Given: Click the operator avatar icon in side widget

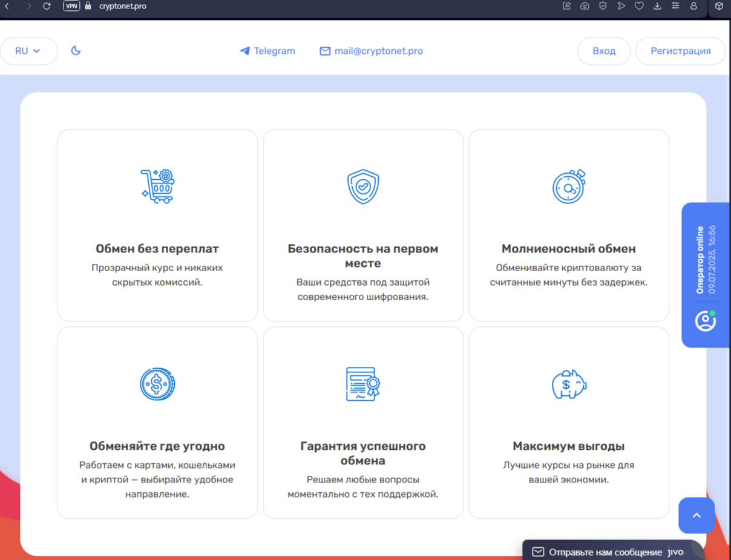Looking at the screenshot, I should pyautogui.click(x=706, y=321).
